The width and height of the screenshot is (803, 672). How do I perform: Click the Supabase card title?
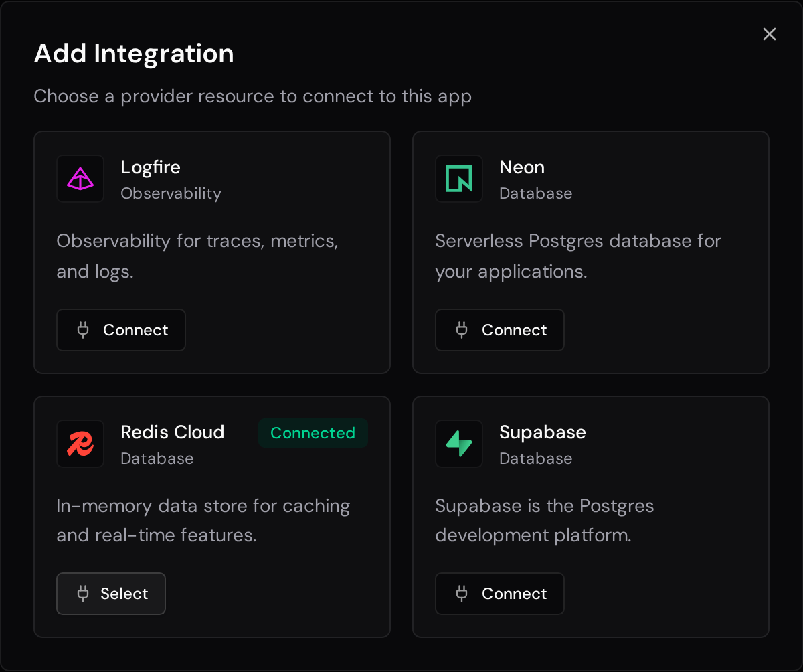[543, 432]
